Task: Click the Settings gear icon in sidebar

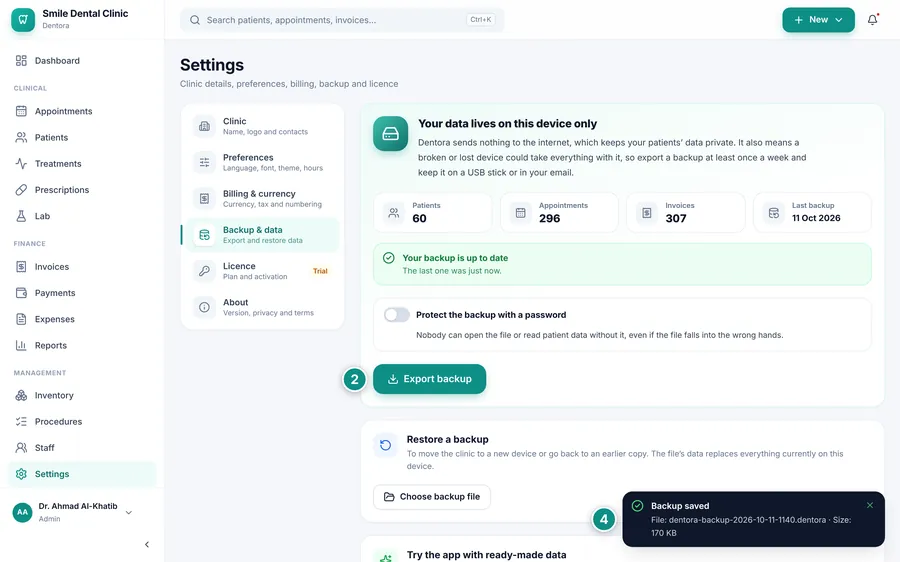Action: click(x=21, y=474)
